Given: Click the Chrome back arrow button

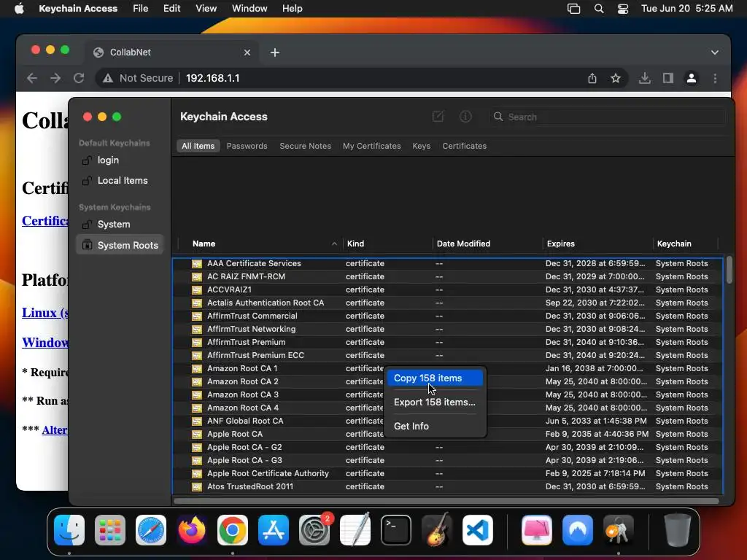Looking at the screenshot, I should pos(32,78).
